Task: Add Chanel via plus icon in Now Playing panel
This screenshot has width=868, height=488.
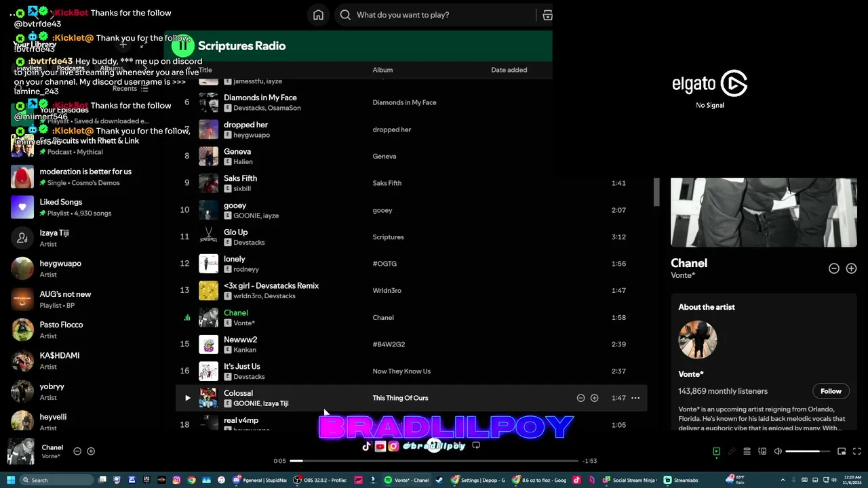Action: click(851, 268)
